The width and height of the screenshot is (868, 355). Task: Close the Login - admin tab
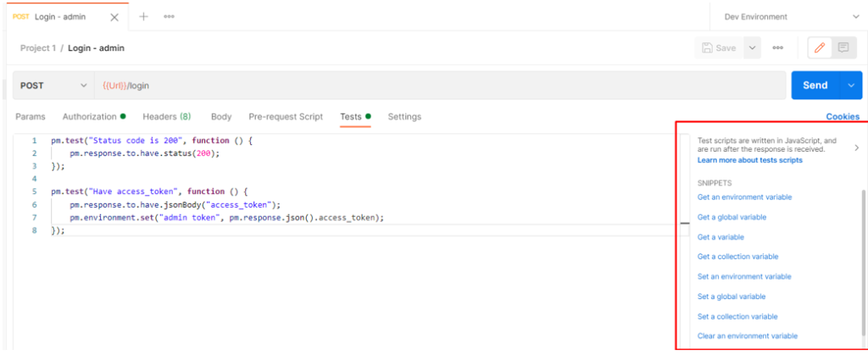114,17
